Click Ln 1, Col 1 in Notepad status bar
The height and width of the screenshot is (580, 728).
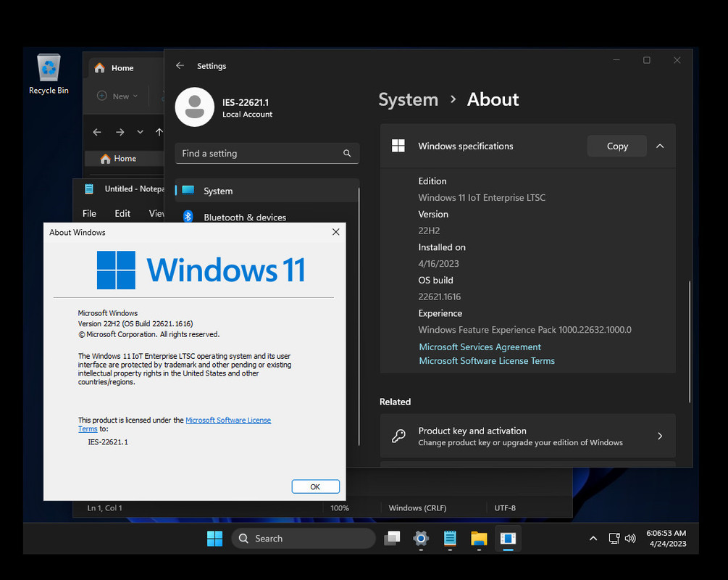tap(104, 508)
